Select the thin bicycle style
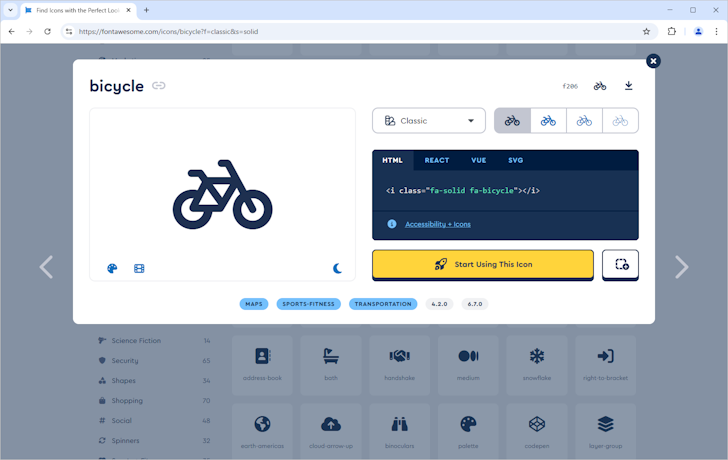 pyautogui.click(x=620, y=121)
